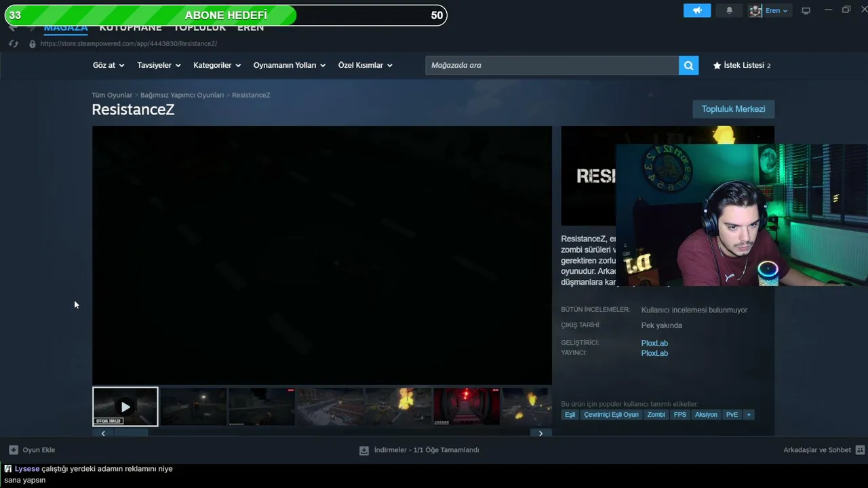Viewport: 868px width, 488px height.
Task: Click the plus button to add tags
Action: 749,414
